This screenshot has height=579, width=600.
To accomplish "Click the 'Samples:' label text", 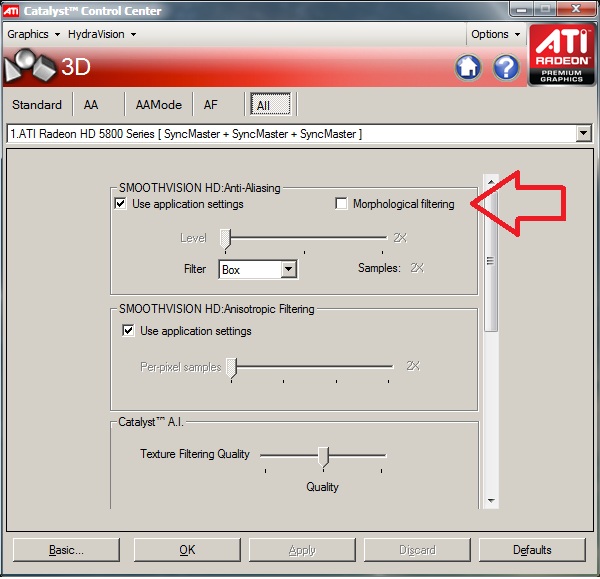I will coord(379,268).
